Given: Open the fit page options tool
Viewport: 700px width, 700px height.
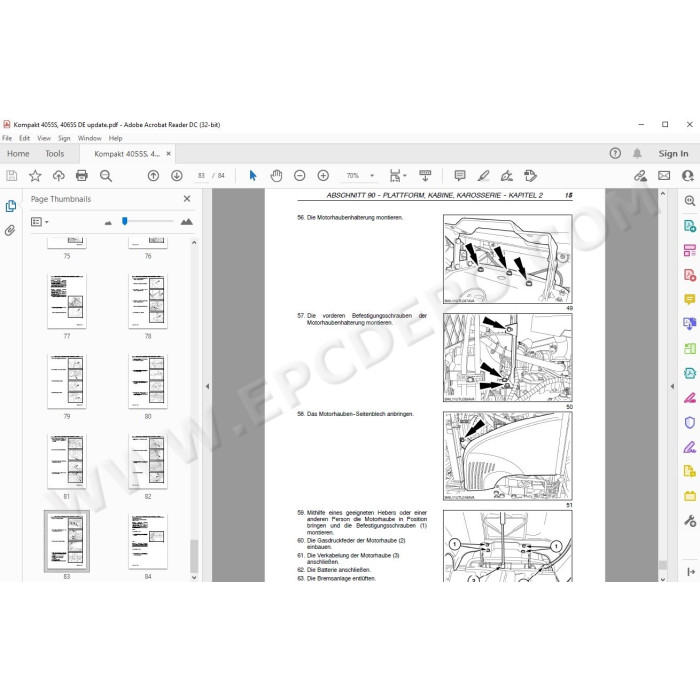Looking at the screenshot, I should [397, 176].
